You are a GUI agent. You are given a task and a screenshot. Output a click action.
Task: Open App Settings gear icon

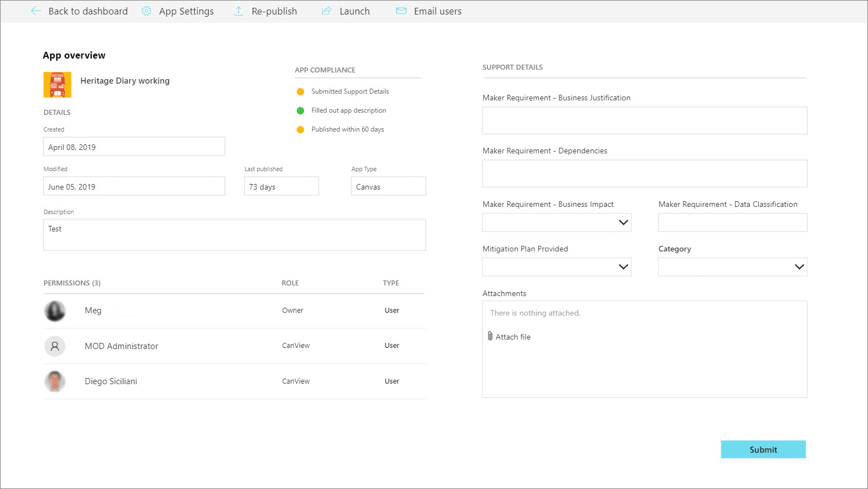146,11
